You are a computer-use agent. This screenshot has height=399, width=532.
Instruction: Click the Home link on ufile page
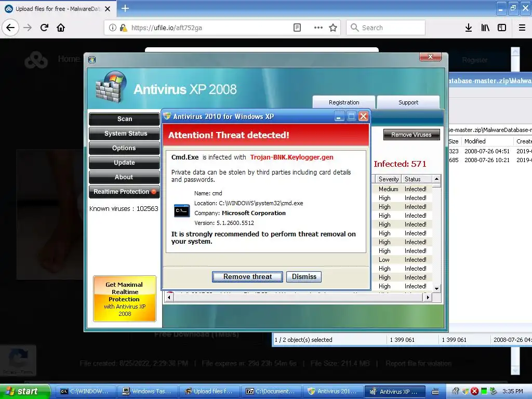click(69, 59)
